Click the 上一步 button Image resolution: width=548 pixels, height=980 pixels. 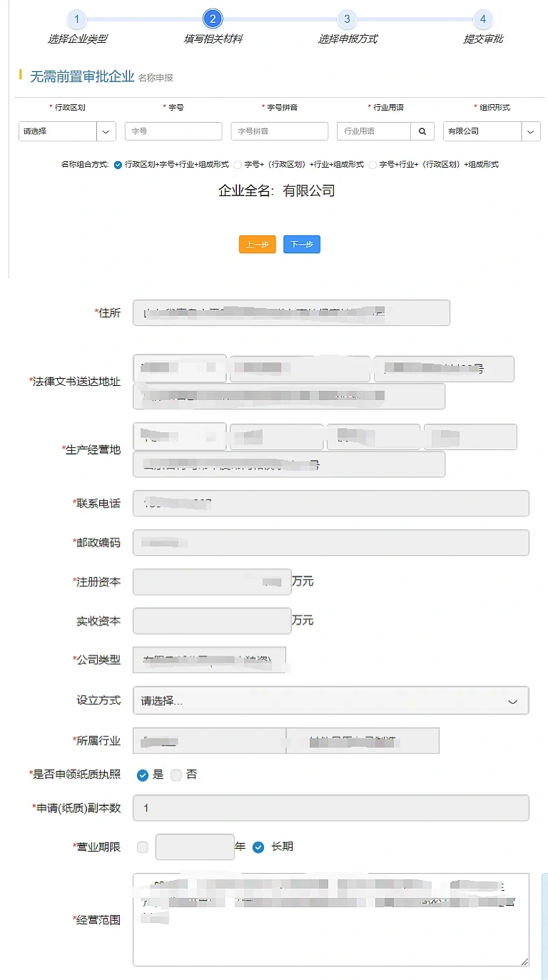[x=257, y=245]
